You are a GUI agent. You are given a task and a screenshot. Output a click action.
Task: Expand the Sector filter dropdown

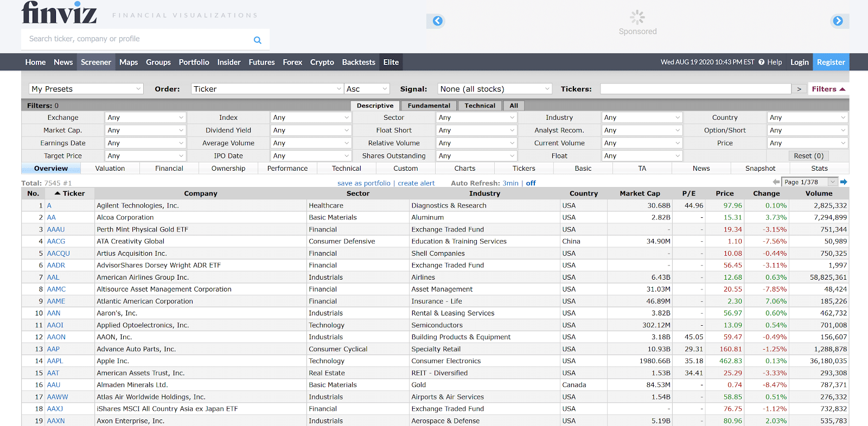tap(476, 118)
